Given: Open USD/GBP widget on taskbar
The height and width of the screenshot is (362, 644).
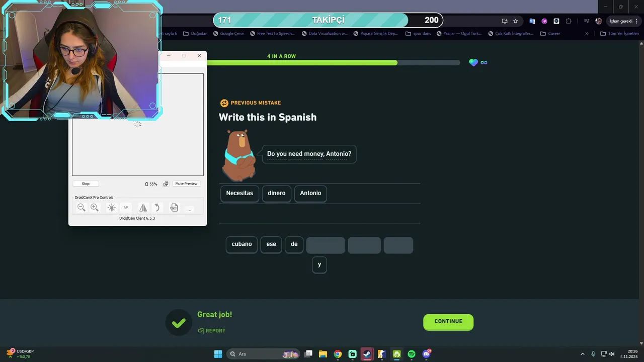Looking at the screenshot, I should pos(20,354).
